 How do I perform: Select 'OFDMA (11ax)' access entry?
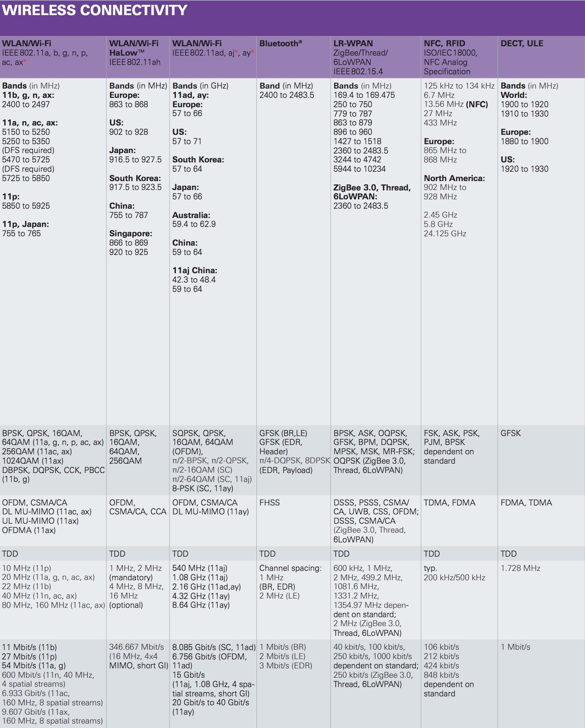(x=29, y=530)
